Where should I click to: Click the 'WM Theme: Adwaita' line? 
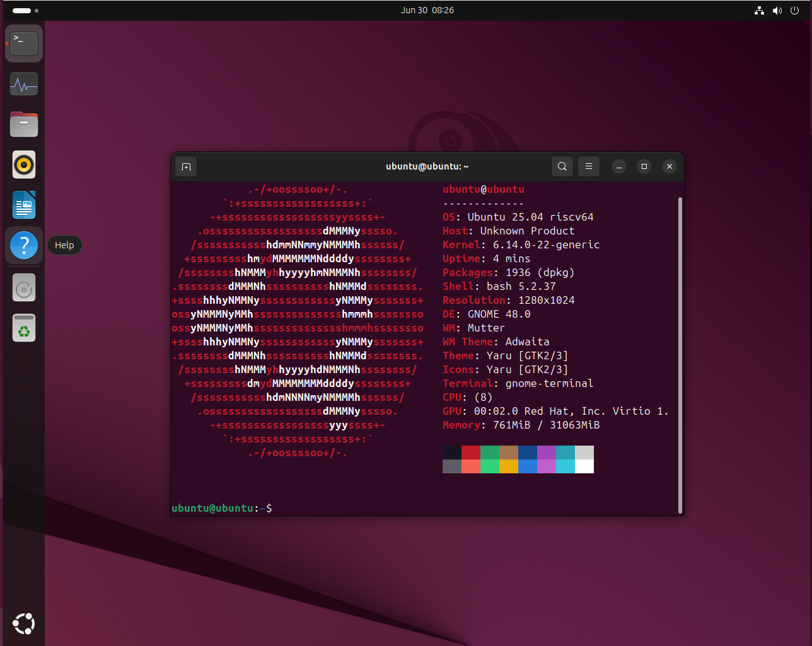(496, 342)
